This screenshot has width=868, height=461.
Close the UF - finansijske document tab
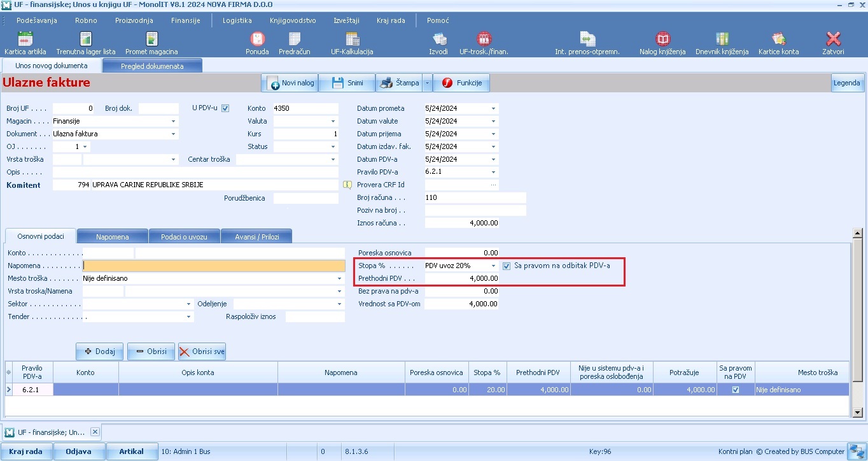(x=95, y=432)
